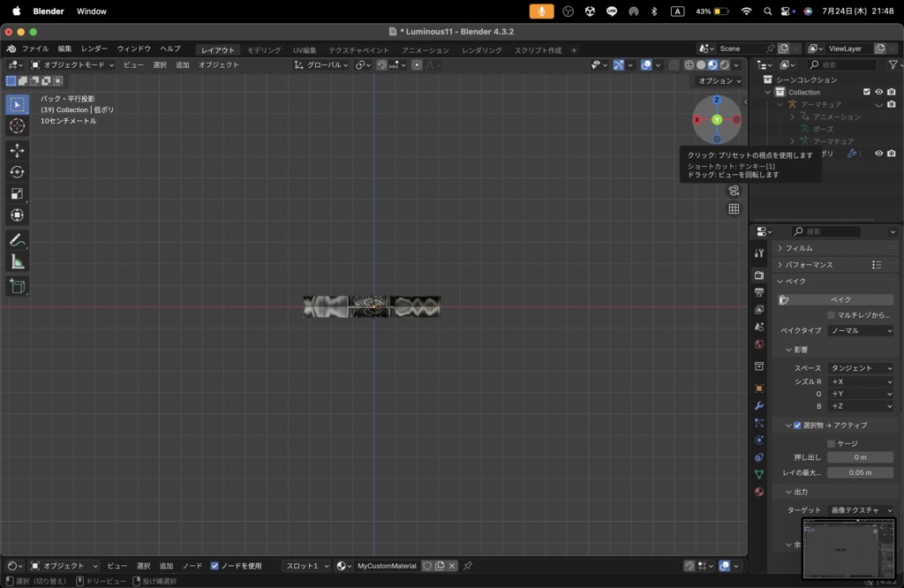Select the Move tool in the toolbar
This screenshot has height=588, width=904.
coord(17,150)
